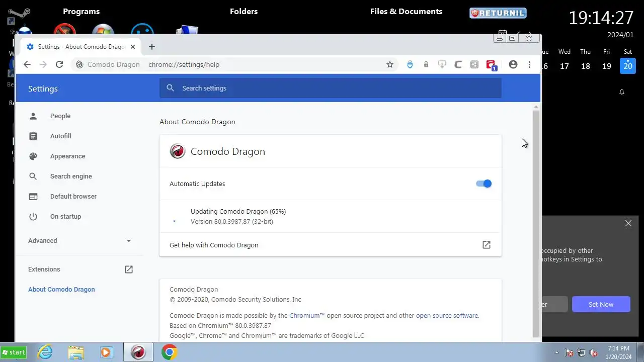The height and width of the screenshot is (362, 644).
Task: Close the hotkeys notification popup
Action: (628, 223)
